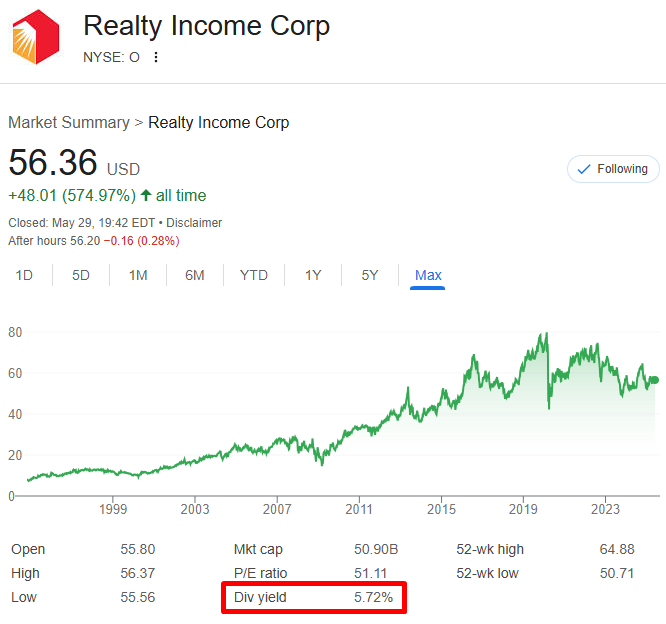Open the three-dot more options menu
Image resolution: width=666 pixels, height=624 pixels.
(x=155, y=57)
